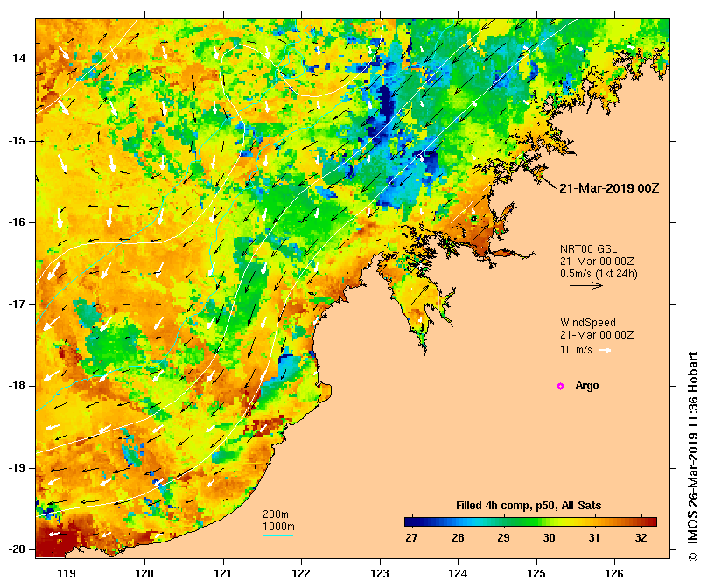Click the 200m depth contour label

(x=276, y=514)
